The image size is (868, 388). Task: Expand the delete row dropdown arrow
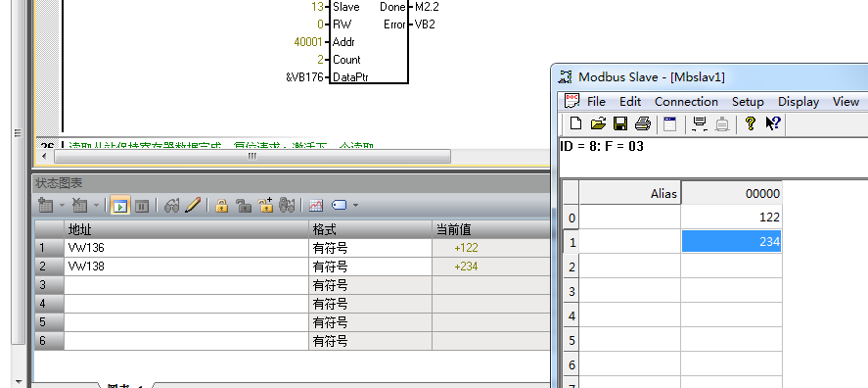(96, 206)
